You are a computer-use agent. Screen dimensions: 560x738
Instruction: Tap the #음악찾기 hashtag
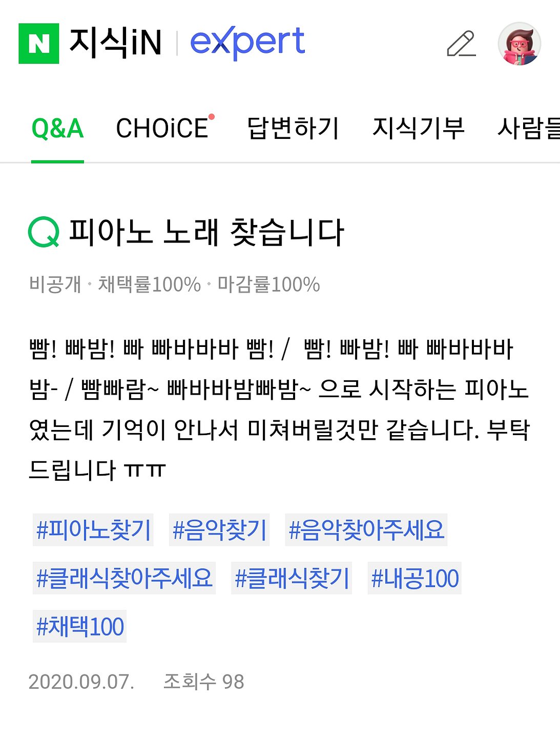click(219, 530)
